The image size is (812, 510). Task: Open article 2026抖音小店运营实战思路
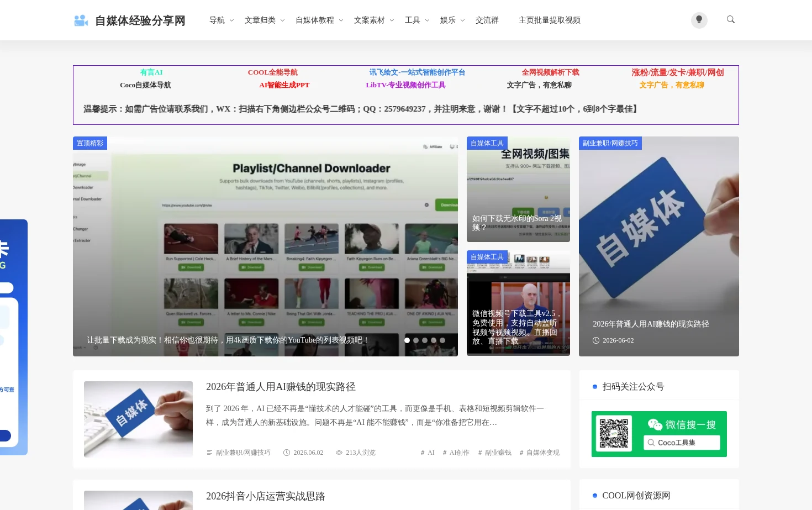(x=266, y=496)
